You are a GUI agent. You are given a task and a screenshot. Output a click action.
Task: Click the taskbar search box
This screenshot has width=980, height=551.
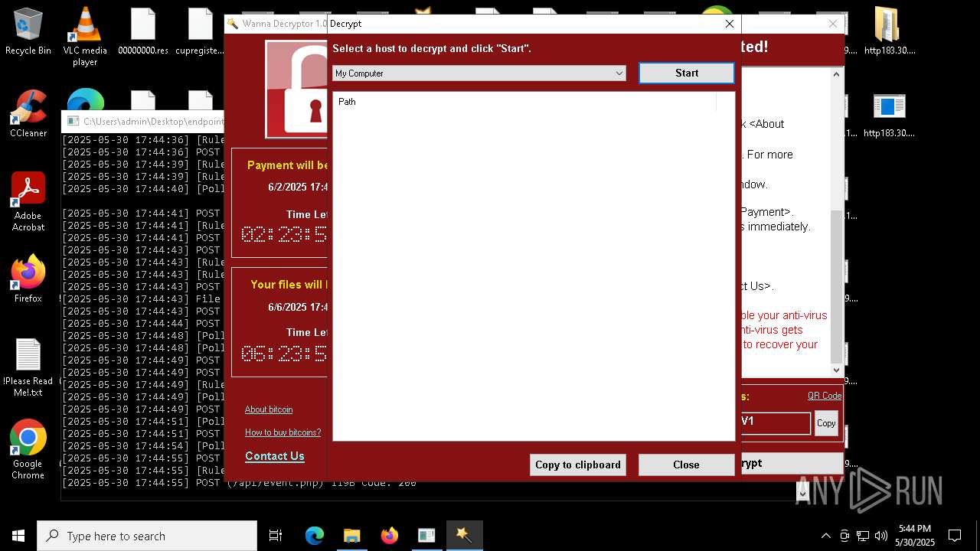pyautogui.click(x=147, y=536)
